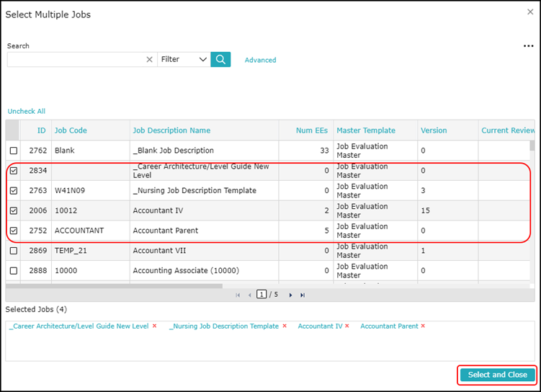Sort by Job Description Name column header
This screenshot has width=541, height=392.
point(171,130)
